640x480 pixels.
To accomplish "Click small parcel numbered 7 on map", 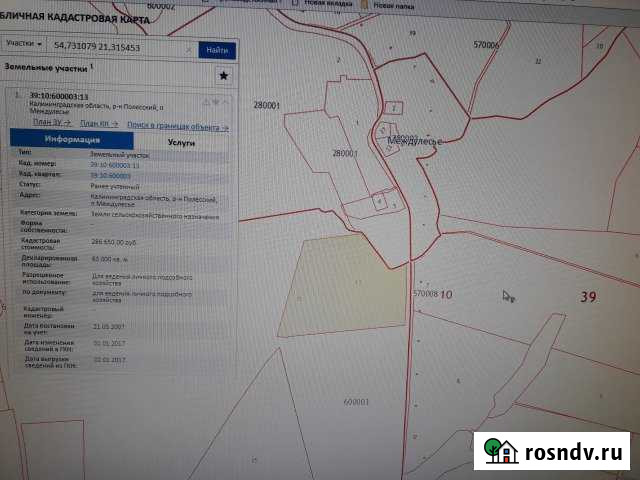I will pyautogui.click(x=394, y=108).
